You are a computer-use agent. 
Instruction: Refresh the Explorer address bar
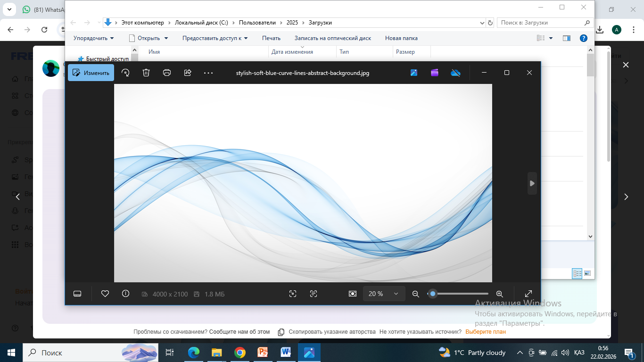point(490,23)
